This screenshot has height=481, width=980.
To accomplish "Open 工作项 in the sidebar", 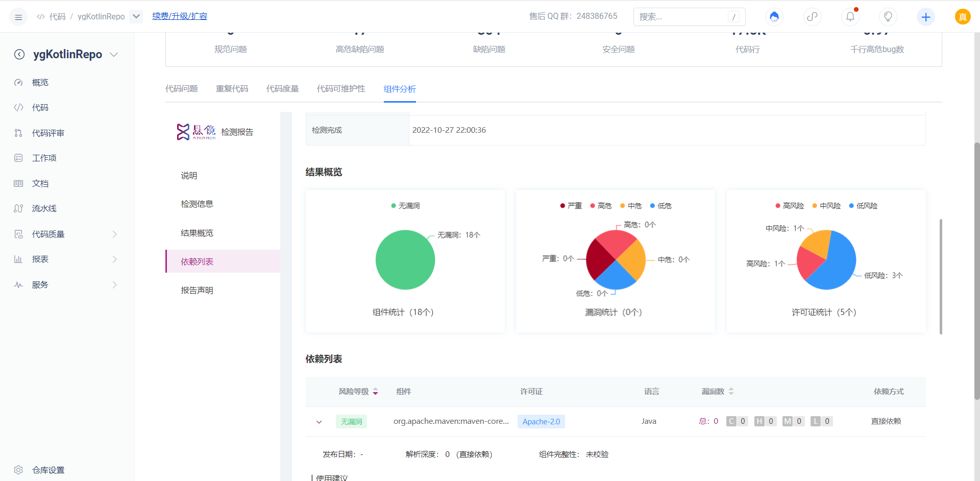I will click(x=44, y=158).
